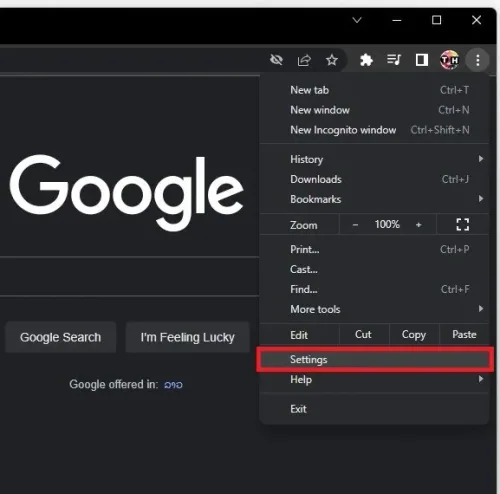This screenshot has width=500, height=494.
Task: Decrease zoom with minus button
Action: click(355, 225)
